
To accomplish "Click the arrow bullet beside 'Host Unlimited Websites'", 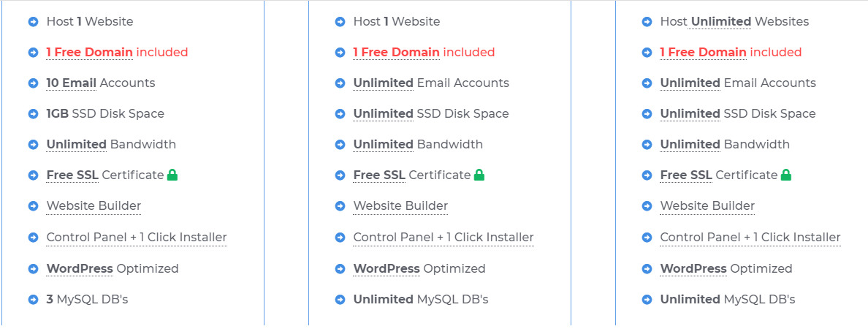I will [x=647, y=22].
